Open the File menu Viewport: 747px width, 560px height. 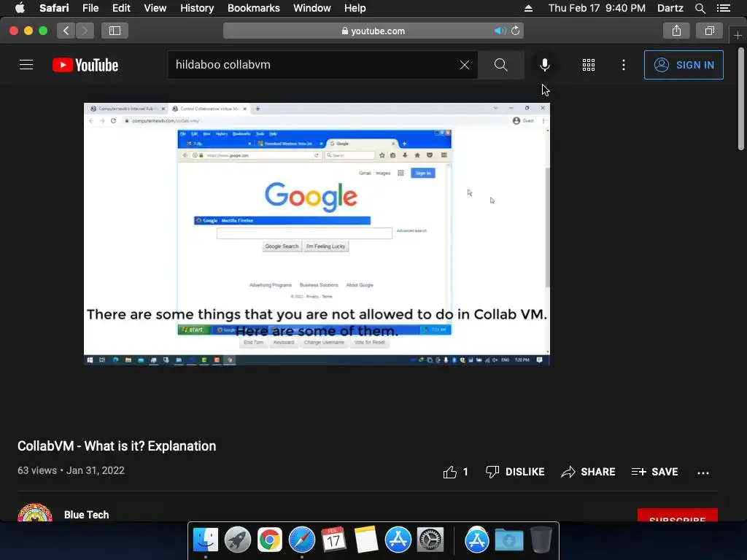pyautogui.click(x=90, y=8)
